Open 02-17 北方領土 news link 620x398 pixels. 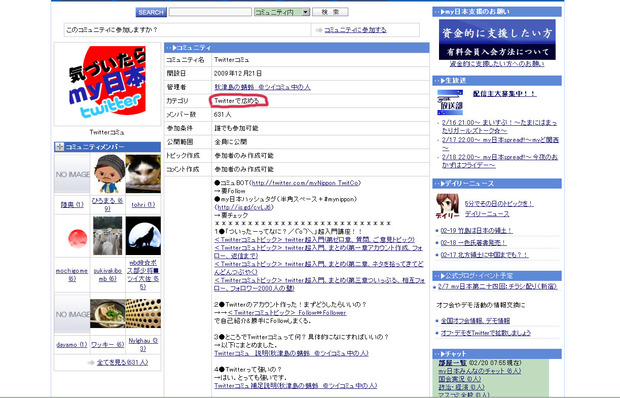484,255
